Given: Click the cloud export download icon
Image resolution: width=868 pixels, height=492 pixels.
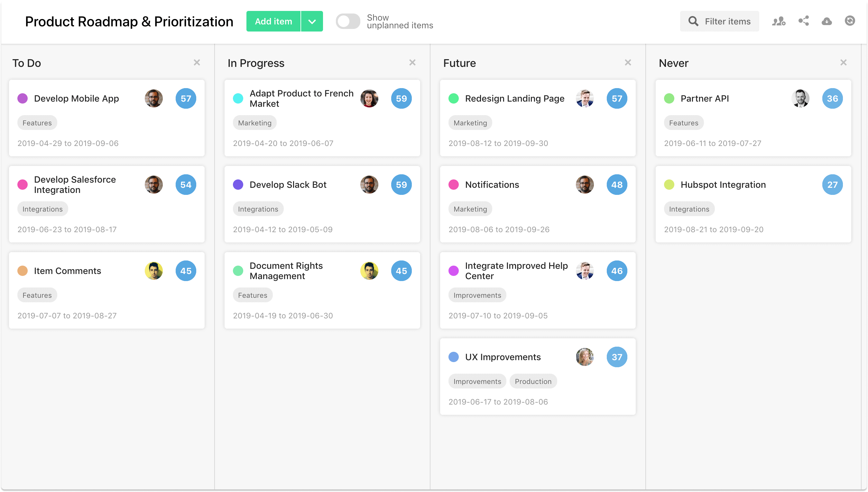Looking at the screenshot, I should point(826,21).
